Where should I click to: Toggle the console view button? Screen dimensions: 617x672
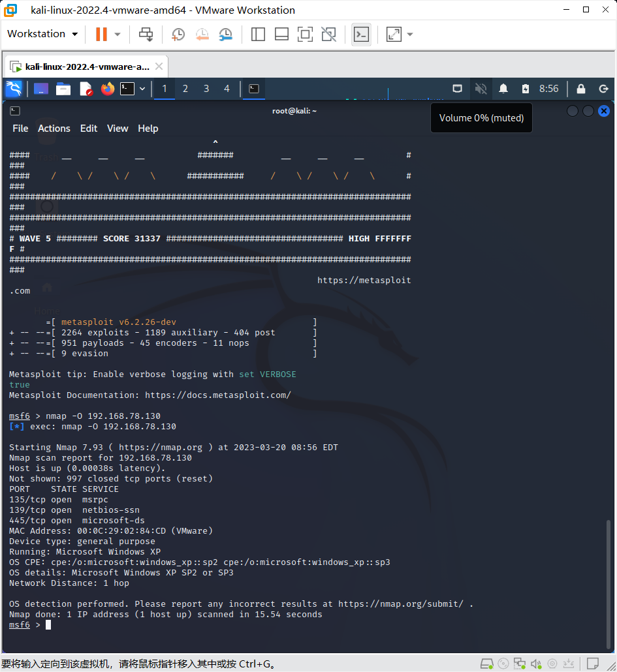pyautogui.click(x=361, y=35)
